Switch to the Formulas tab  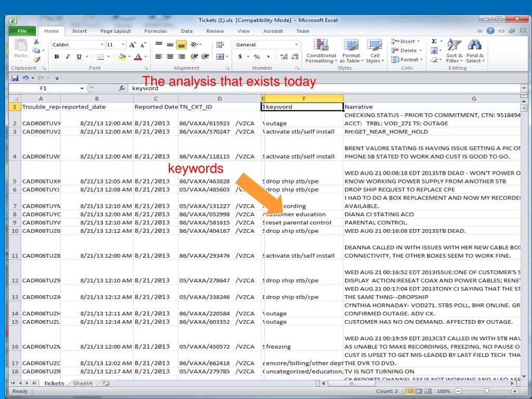(x=156, y=31)
